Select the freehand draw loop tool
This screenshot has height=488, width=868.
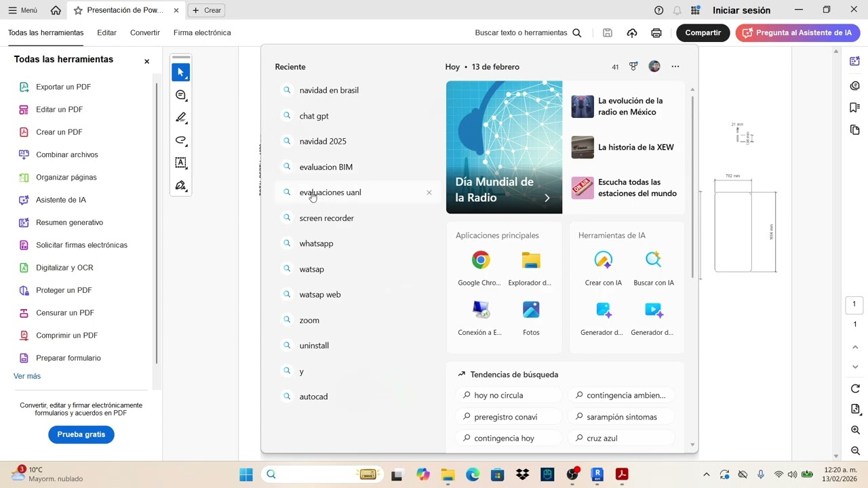coord(180,140)
